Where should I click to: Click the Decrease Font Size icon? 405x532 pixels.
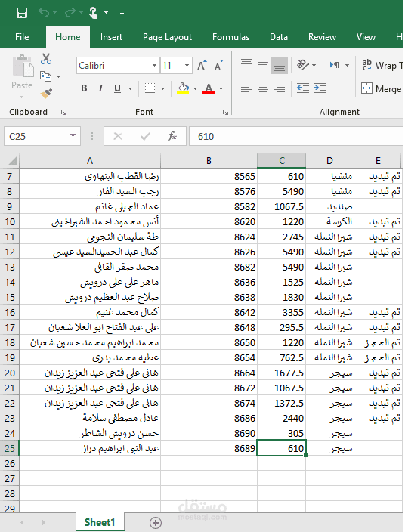(x=219, y=65)
